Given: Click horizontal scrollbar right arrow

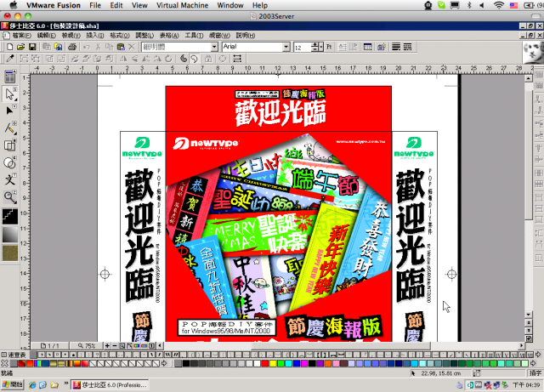Looking at the screenshot, I should coord(521,346).
